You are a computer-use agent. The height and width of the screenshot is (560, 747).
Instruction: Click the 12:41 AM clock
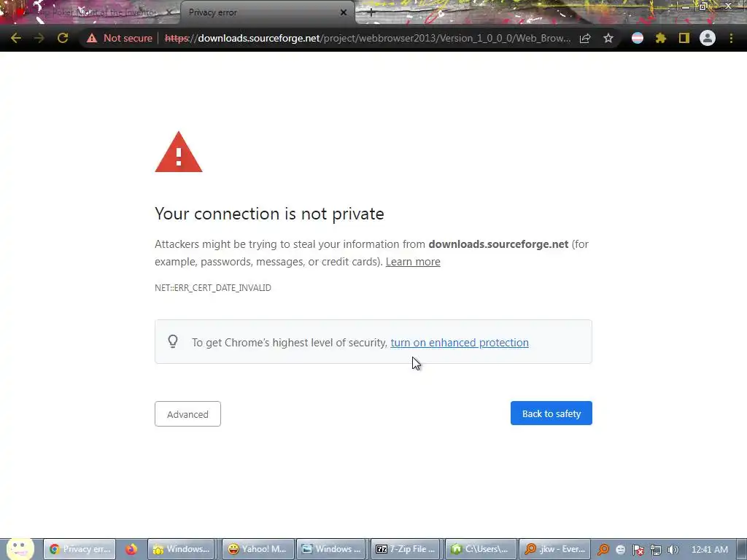[709, 550]
